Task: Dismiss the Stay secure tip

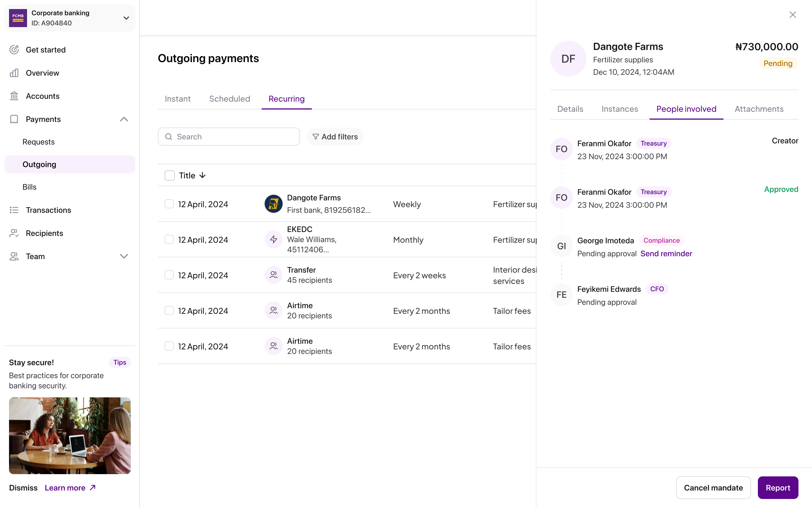Action: point(23,488)
